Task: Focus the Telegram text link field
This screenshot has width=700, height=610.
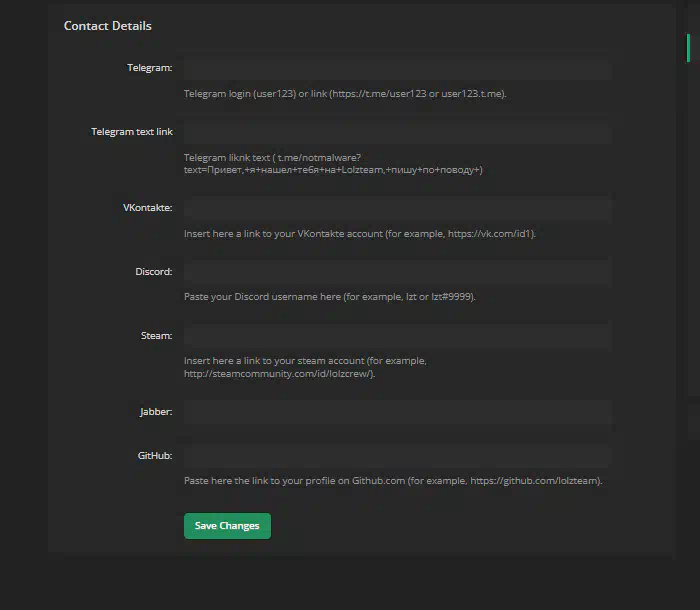Action: 397,132
